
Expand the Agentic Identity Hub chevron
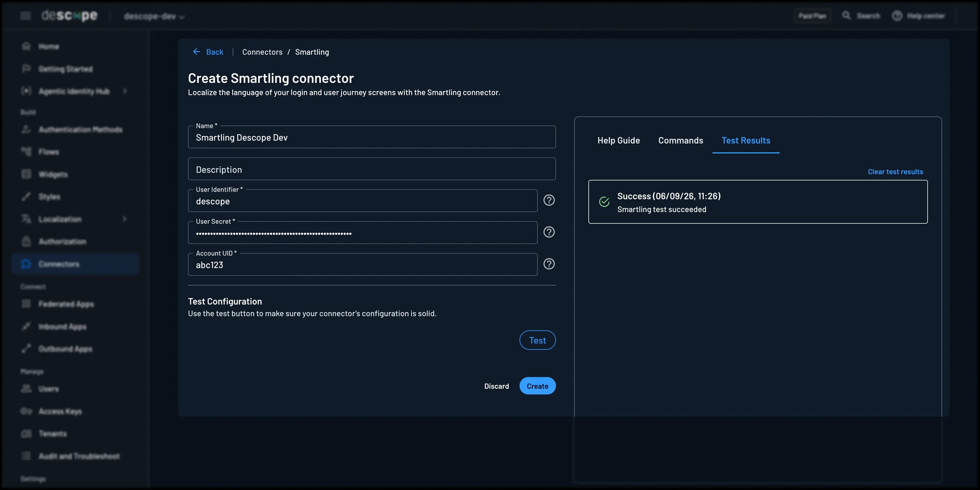pos(125,91)
